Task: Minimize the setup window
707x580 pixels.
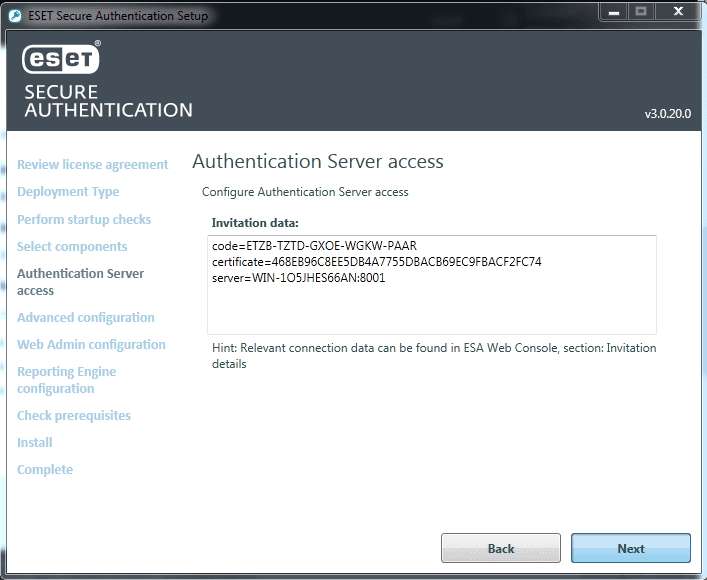Action: [x=612, y=11]
